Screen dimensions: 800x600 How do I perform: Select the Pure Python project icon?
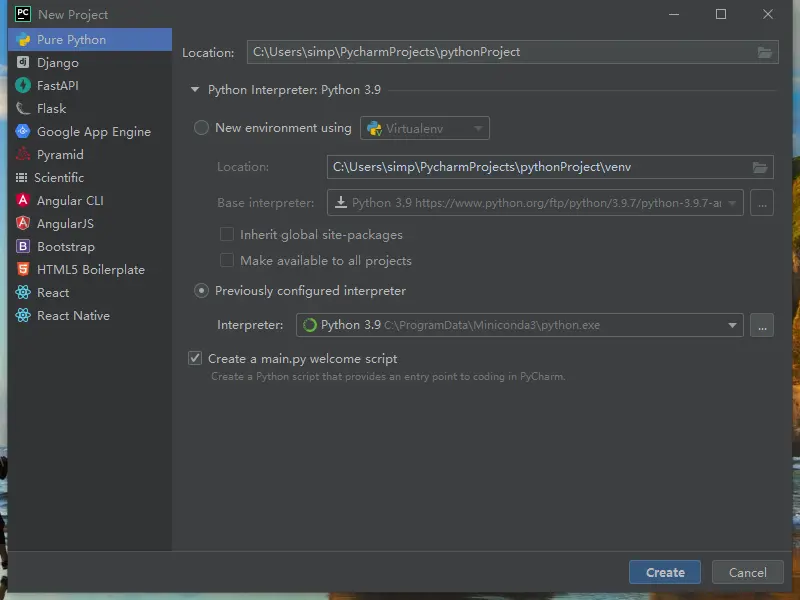(23, 40)
